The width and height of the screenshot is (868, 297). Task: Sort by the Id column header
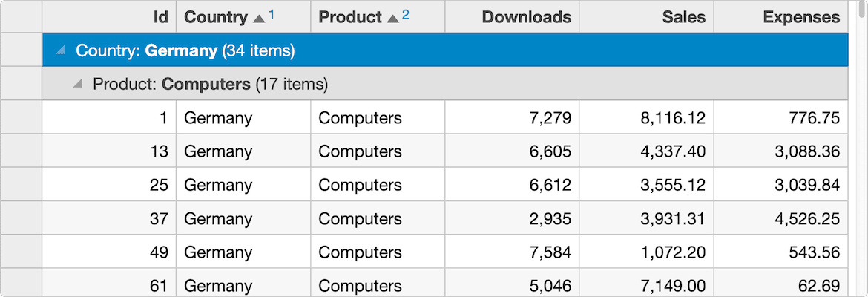pyautogui.click(x=109, y=17)
